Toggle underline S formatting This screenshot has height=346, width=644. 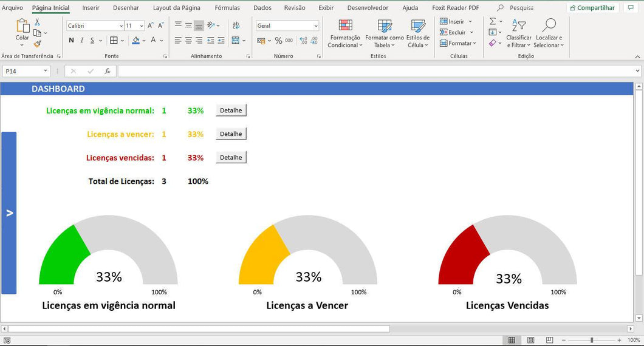tap(92, 40)
